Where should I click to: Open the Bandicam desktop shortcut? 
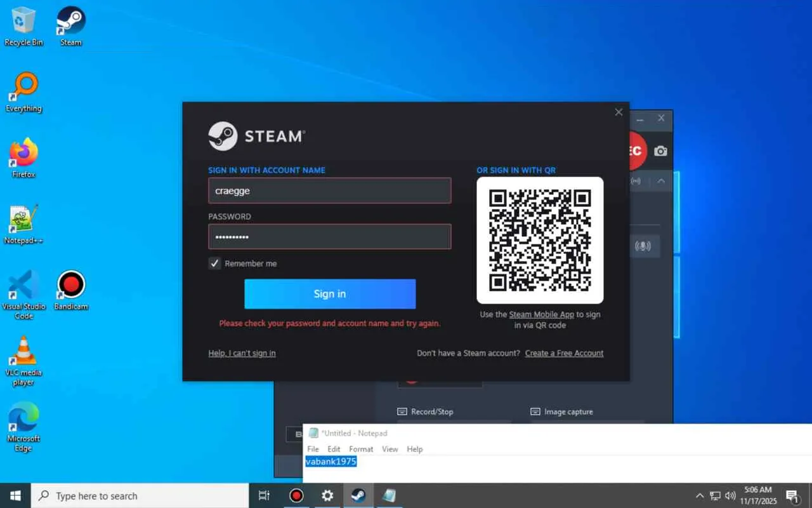(x=71, y=290)
